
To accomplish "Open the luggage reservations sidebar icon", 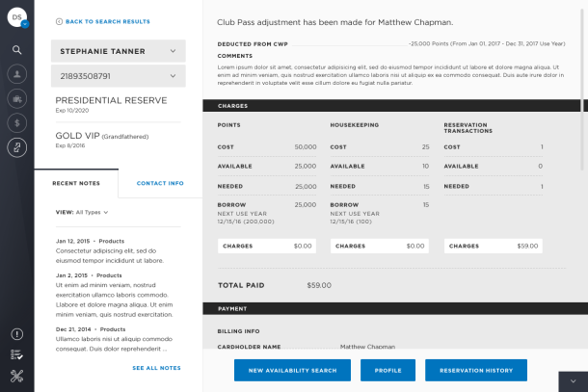I will click(17, 98).
